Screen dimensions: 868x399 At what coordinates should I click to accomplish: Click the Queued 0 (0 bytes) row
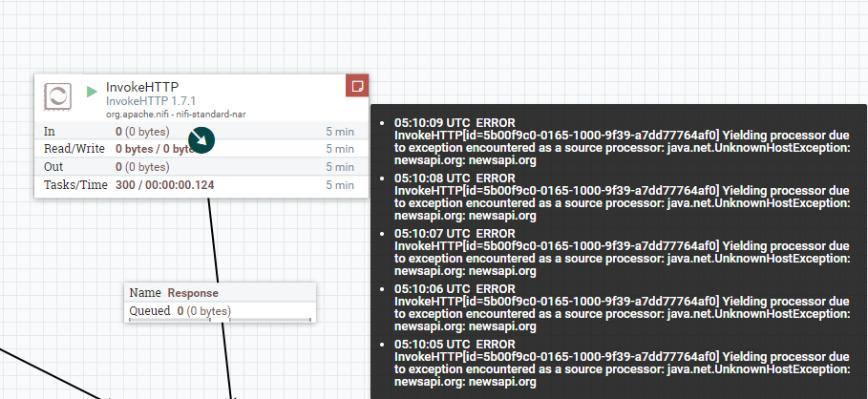tap(221, 311)
